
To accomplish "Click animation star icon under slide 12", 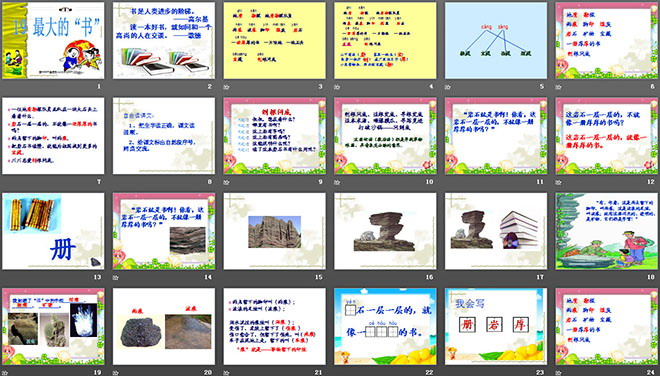I will 559,182.
